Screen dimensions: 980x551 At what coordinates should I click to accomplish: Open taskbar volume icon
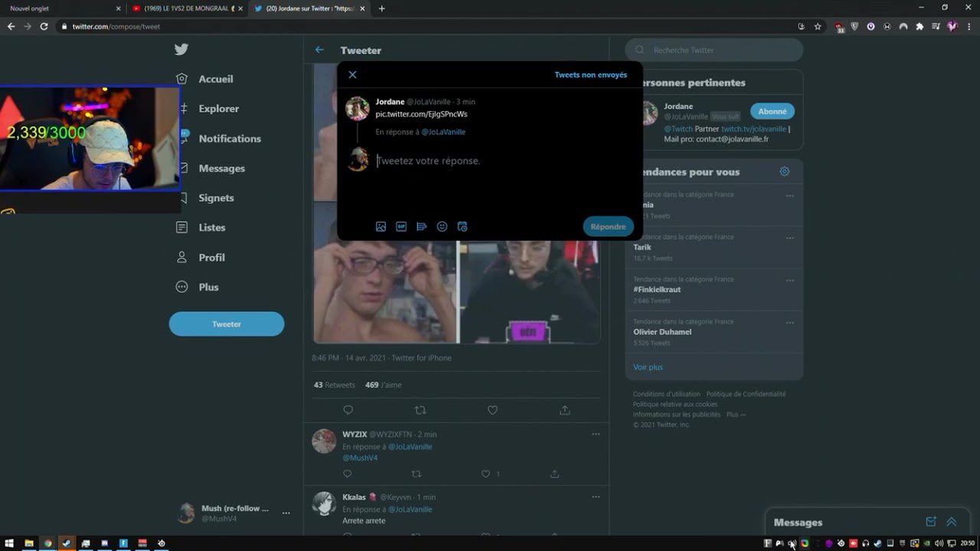coord(939,543)
